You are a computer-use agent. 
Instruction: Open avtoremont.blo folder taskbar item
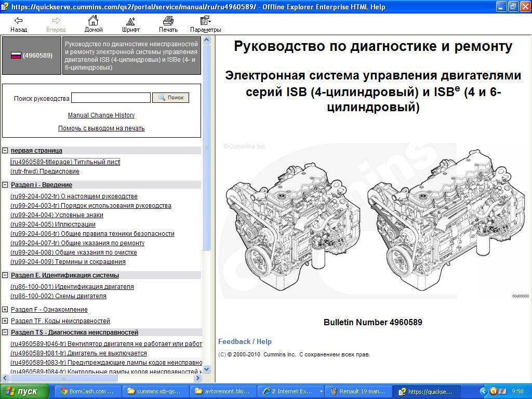222,392
